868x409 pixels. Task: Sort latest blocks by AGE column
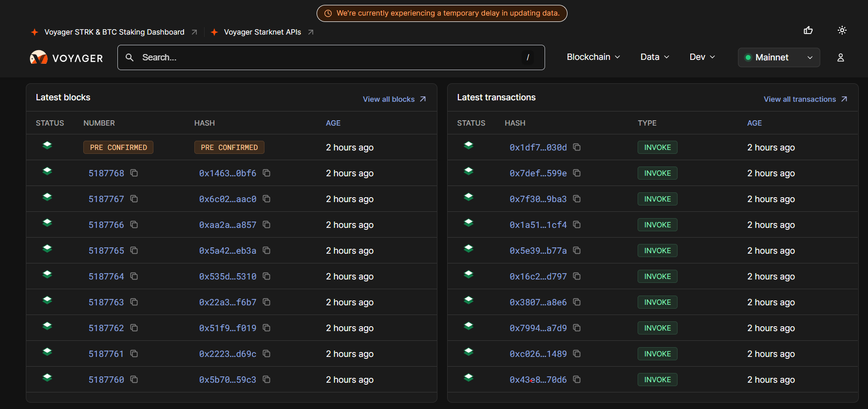point(333,123)
